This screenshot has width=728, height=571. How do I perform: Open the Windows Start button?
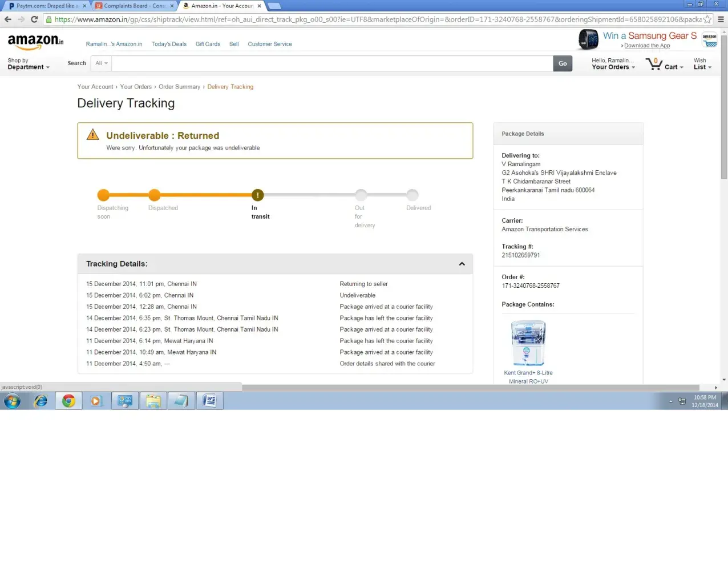[x=12, y=401]
